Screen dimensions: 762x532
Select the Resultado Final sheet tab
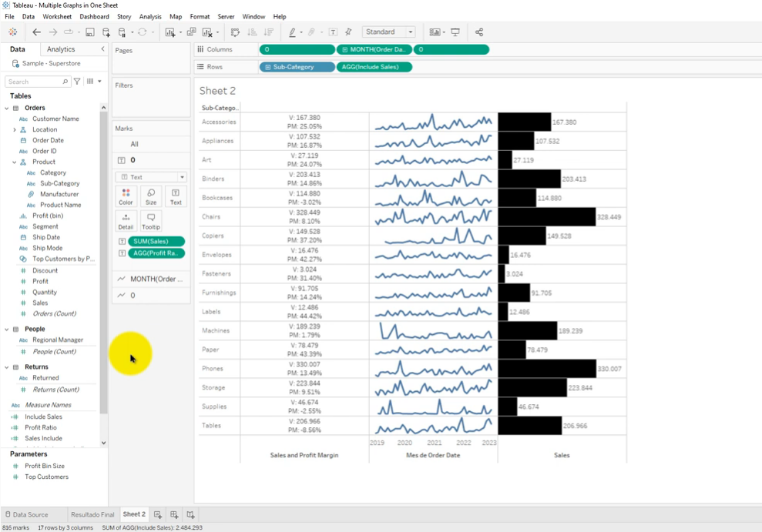pos(92,514)
